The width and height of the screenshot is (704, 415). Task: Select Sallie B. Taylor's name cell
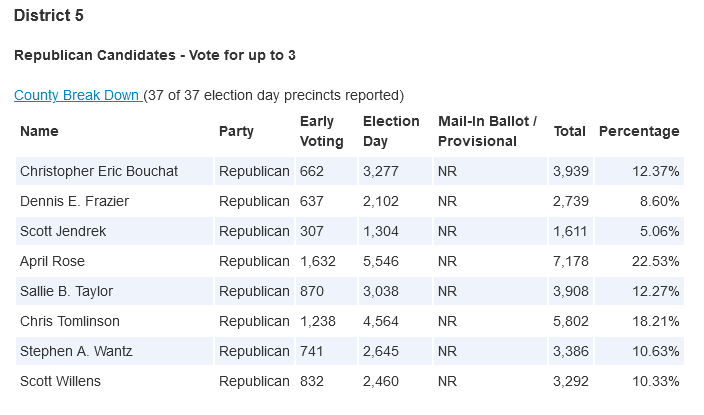click(x=66, y=291)
